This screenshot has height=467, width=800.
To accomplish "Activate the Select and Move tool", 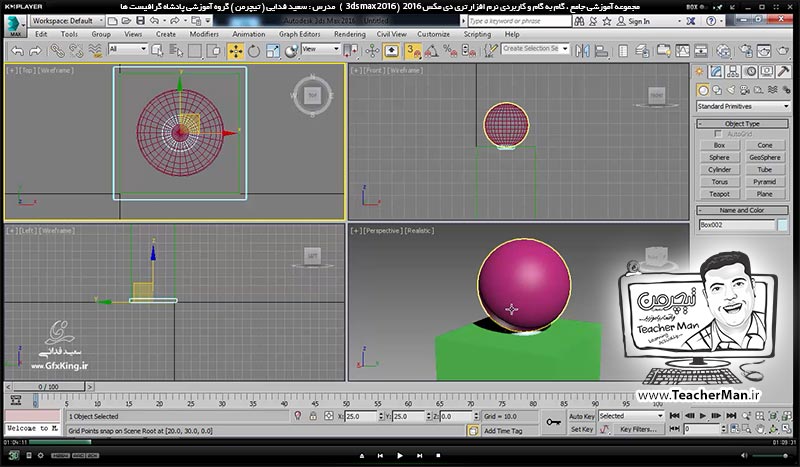I will click(x=235, y=51).
